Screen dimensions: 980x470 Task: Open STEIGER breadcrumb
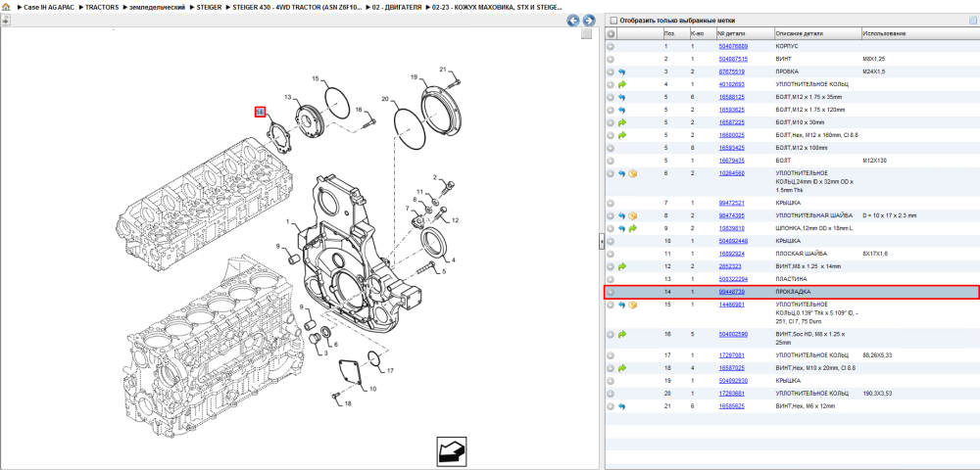(x=208, y=7)
